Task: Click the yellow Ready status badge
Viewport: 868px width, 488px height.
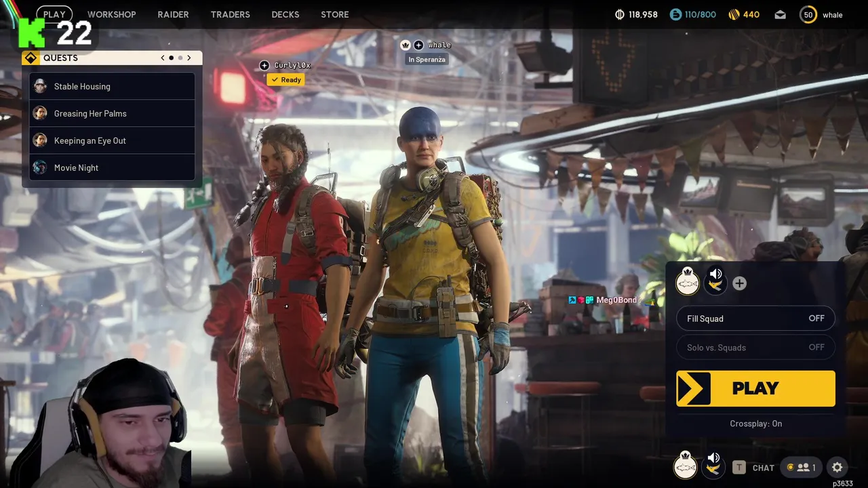Action: (x=285, y=80)
